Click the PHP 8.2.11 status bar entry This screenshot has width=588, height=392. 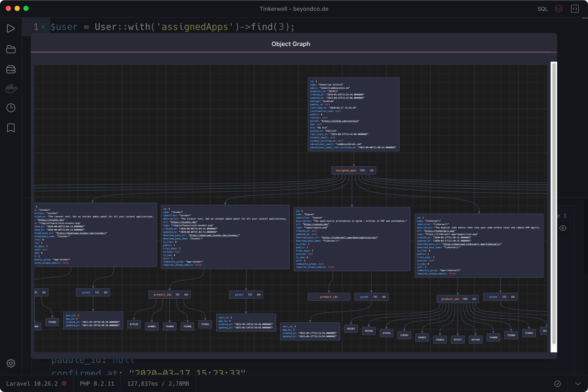click(97, 383)
